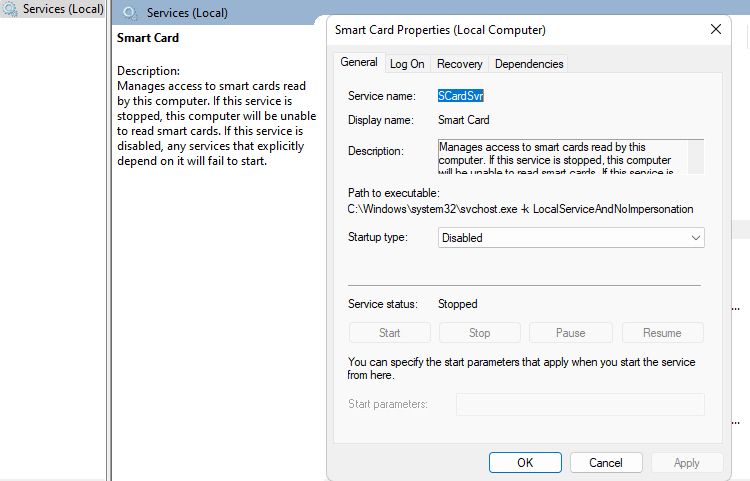
Task: Click the Stop service button
Action: [x=480, y=333]
